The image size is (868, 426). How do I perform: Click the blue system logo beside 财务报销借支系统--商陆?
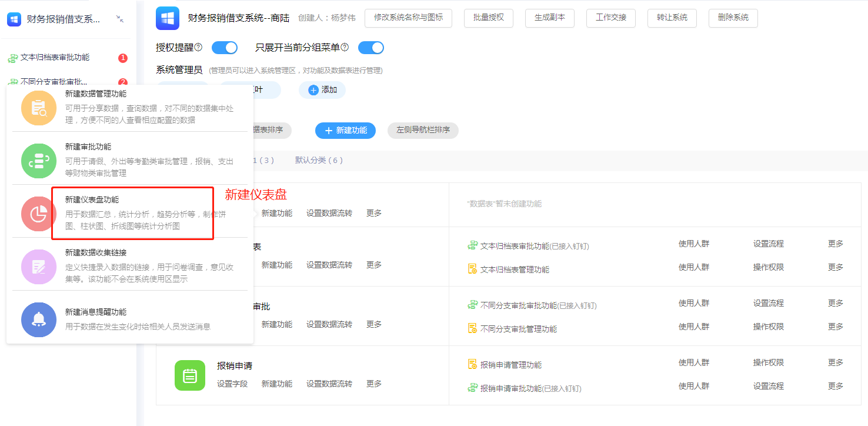click(168, 18)
